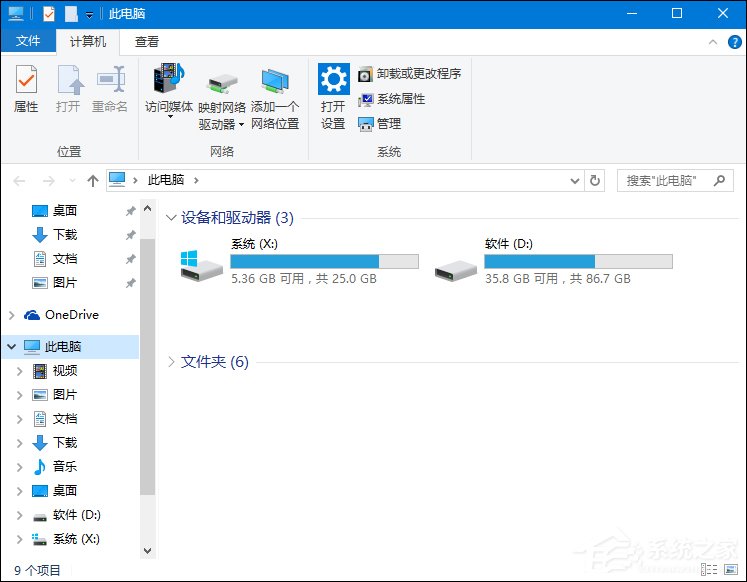
Task: Click the forward navigation arrow
Action: pyautogui.click(x=49, y=181)
